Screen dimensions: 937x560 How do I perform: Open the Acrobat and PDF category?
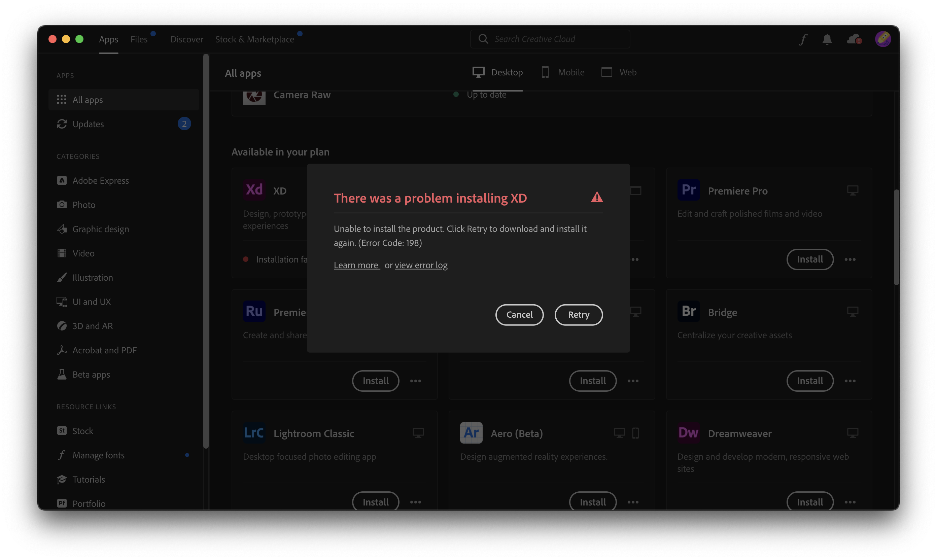[x=124, y=350]
